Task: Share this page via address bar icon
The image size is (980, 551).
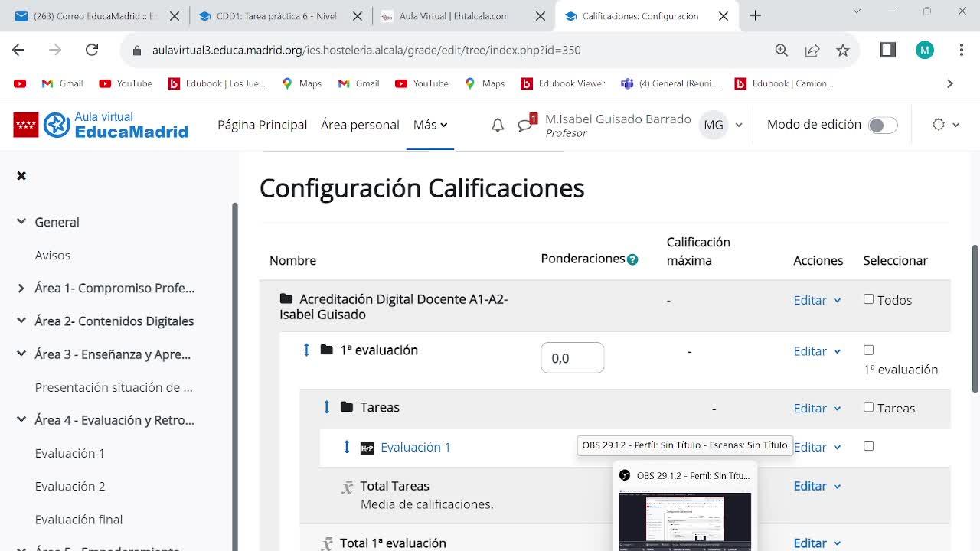Action: [x=812, y=50]
